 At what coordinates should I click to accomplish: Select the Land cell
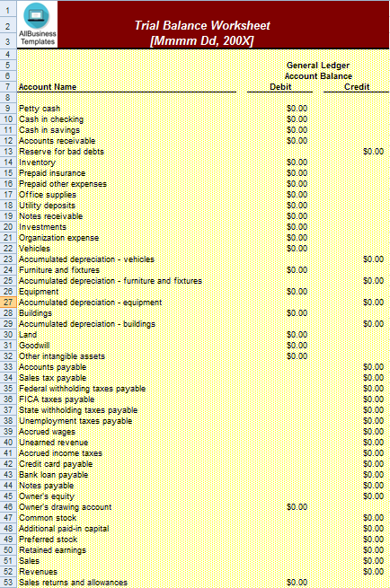click(x=28, y=335)
